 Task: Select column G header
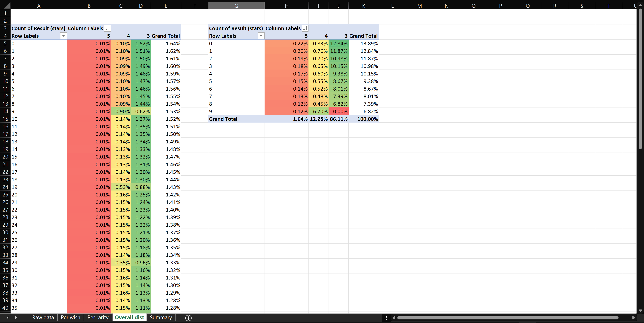236,6
